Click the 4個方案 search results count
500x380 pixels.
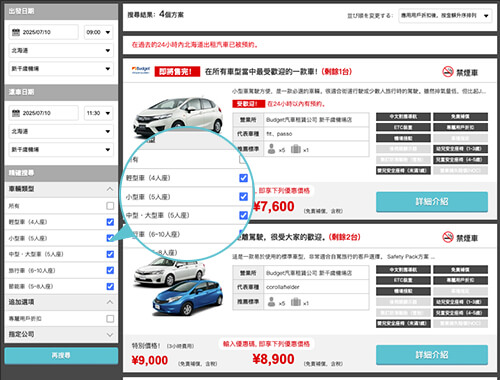(x=171, y=14)
